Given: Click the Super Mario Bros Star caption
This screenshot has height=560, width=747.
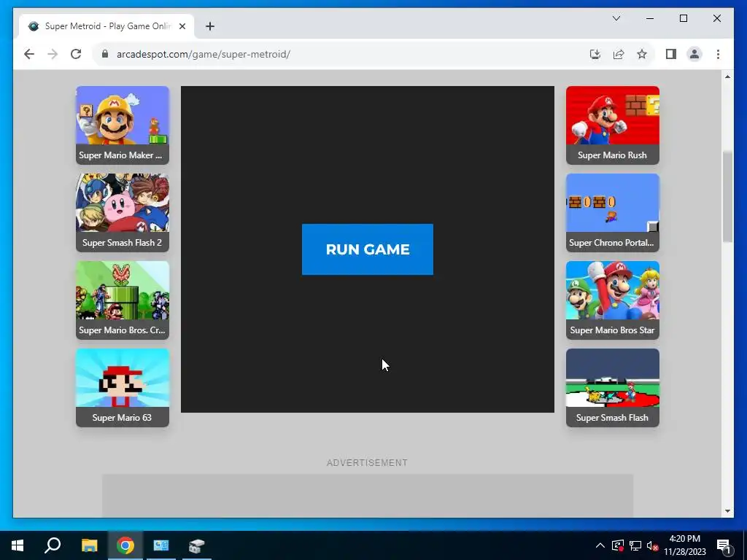Looking at the screenshot, I should pyautogui.click(x=612, y=330).
